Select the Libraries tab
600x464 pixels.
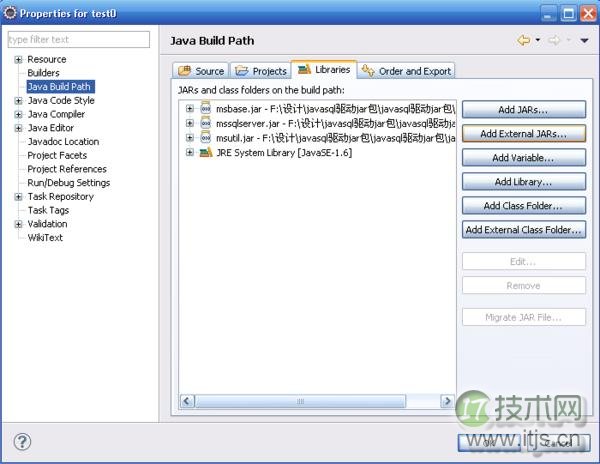click(324, 70)
